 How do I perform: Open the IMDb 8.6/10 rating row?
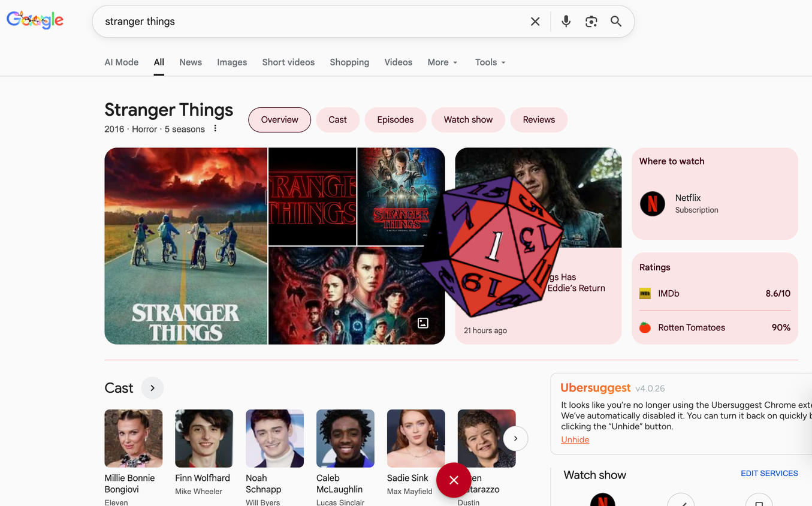tap(715, 293)
